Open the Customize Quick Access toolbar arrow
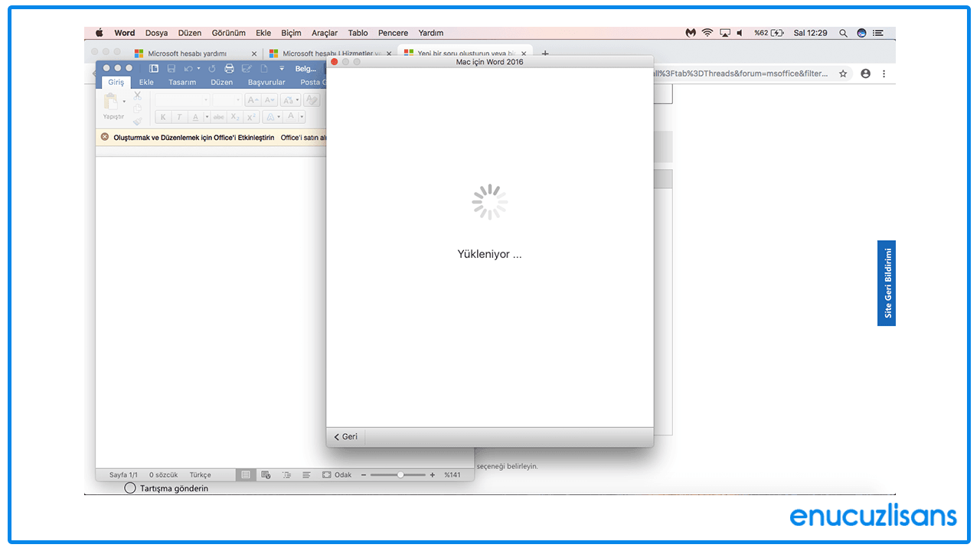Viewport: 980px width, 551px height. (281, 68)
